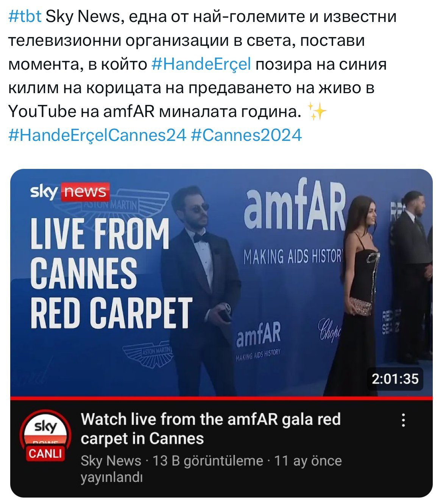
Task: Follow the #HandeErçelCannes24 hashtag
Action: (x=97, y=135)
